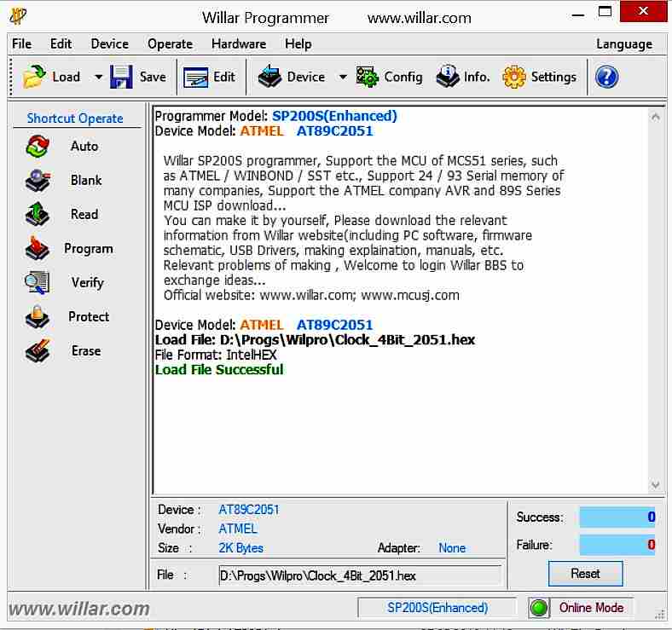672x630 pixels.
Task: Open the Edit buffer toolbar icon
Action: coord(195,78)
